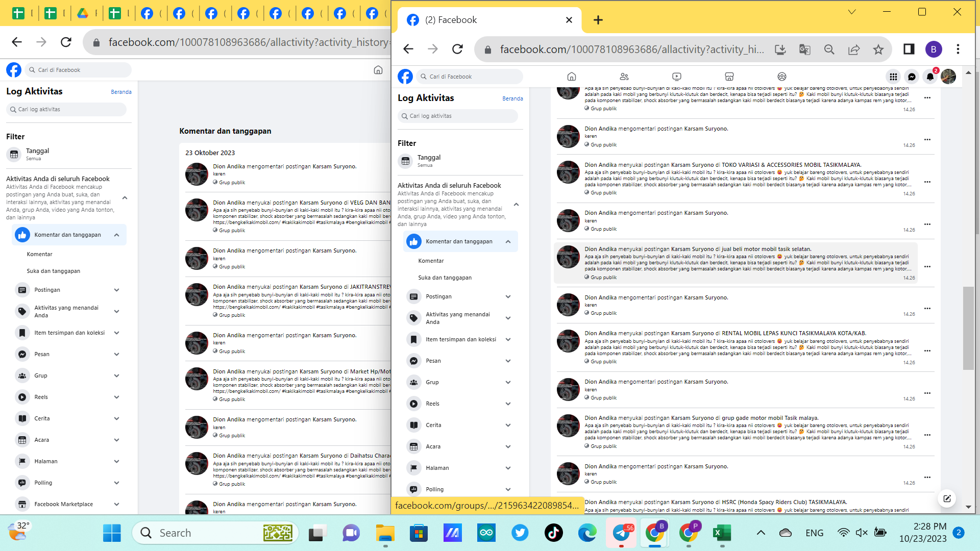Click the compose new message floating icon
This screenshot has height=551, width=980.
point(947,498)
